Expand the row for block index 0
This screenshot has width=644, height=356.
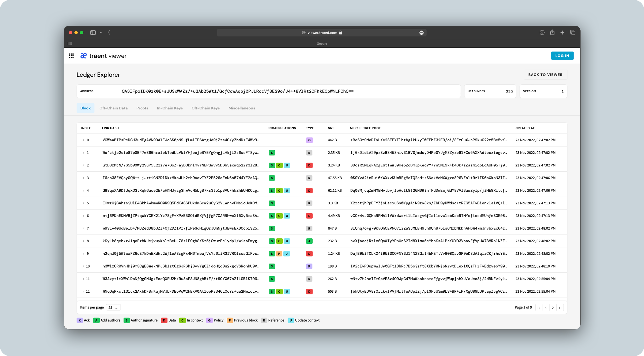(84, 140)
